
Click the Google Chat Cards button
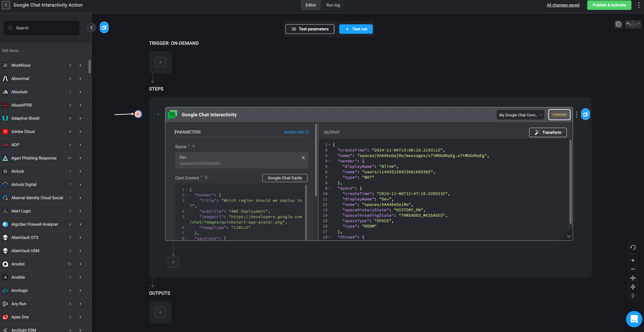(x=285, y=178)
